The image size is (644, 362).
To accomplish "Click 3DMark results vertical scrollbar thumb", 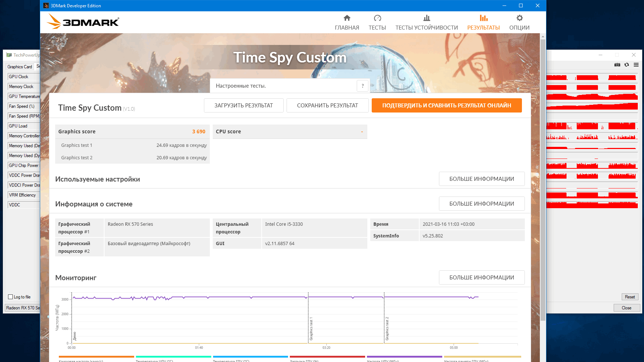I will (543, 180).
